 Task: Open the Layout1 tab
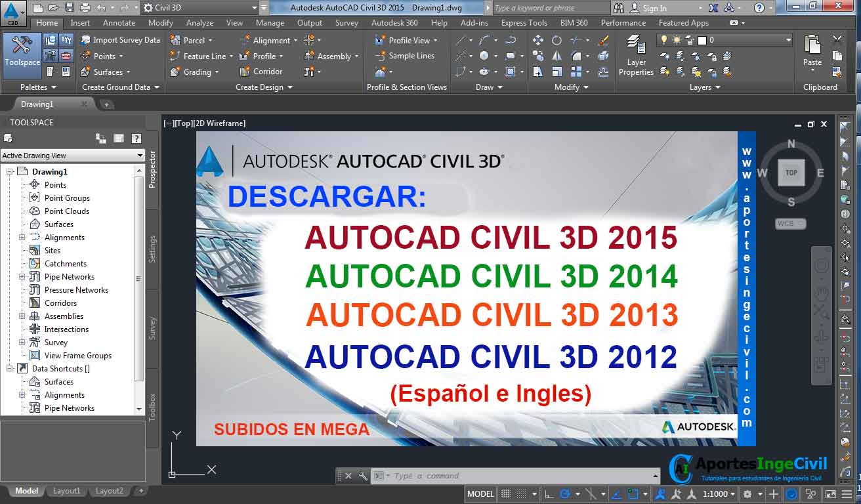click(66, 490)
